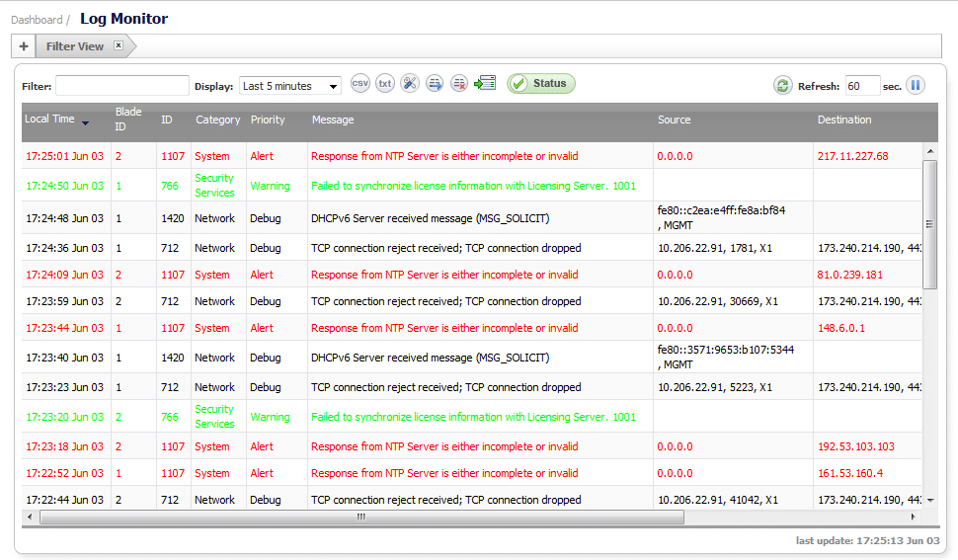Close the Filter View tab
Image resolution: width=958 pixels, height=560 pixels.
[119, 45]
